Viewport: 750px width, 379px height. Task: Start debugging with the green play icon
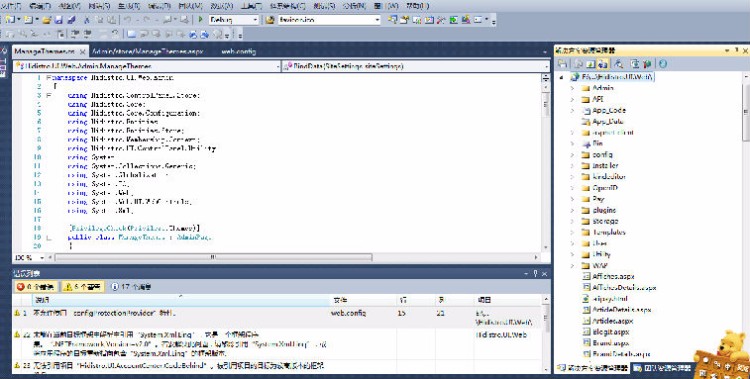coord(201,20)
